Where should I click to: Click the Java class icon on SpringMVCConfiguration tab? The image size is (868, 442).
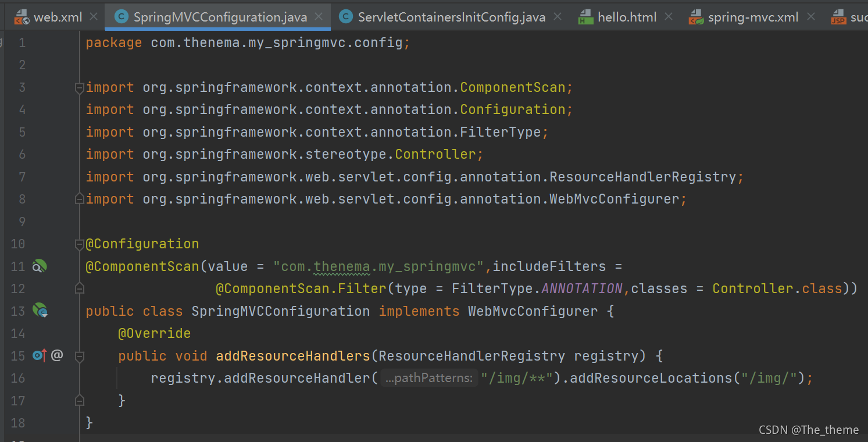pos(121,17)
